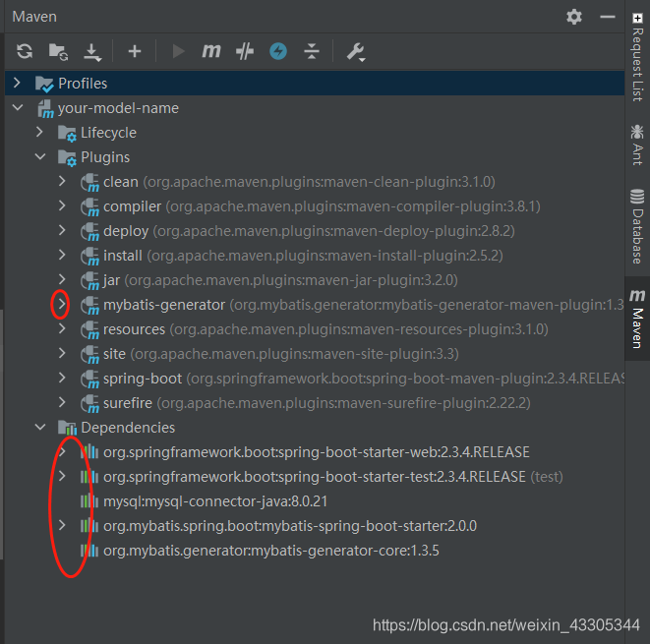Image resolution: width=650 pixels, height=644 pixels.
Task: Collapse the Dependencies node
Action: click(x=40, y=428)
